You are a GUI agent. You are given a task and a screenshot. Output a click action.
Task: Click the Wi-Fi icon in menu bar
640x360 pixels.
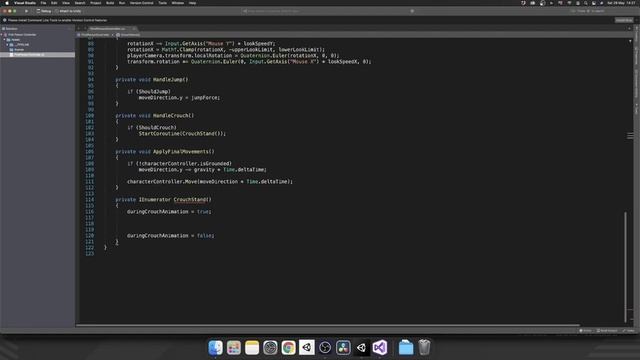click(569, 3)
